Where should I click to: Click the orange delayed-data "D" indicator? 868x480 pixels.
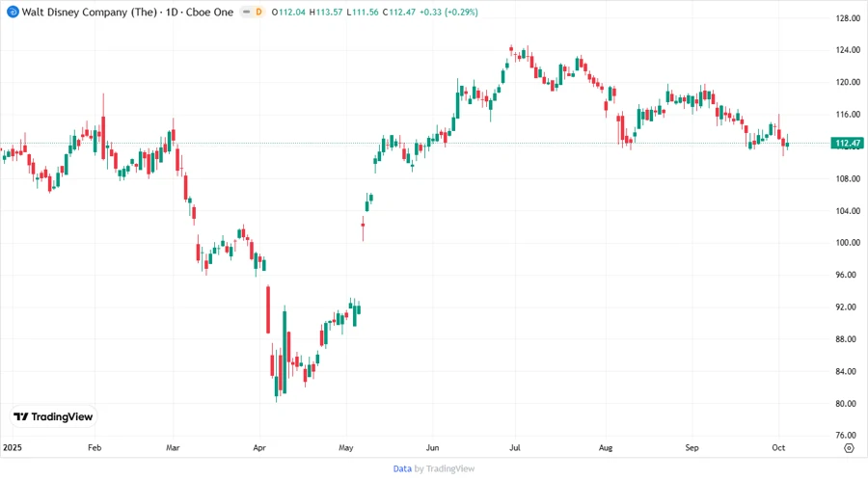(258, 12)
